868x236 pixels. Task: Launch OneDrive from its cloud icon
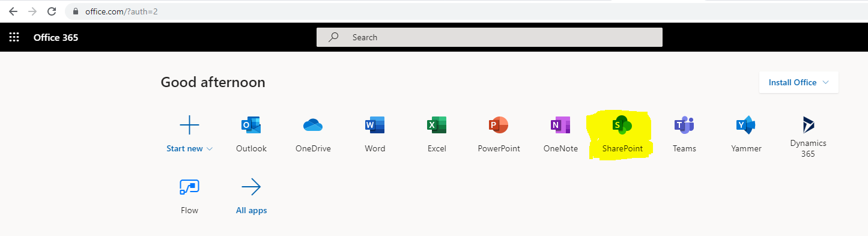[x=313, y=125]
